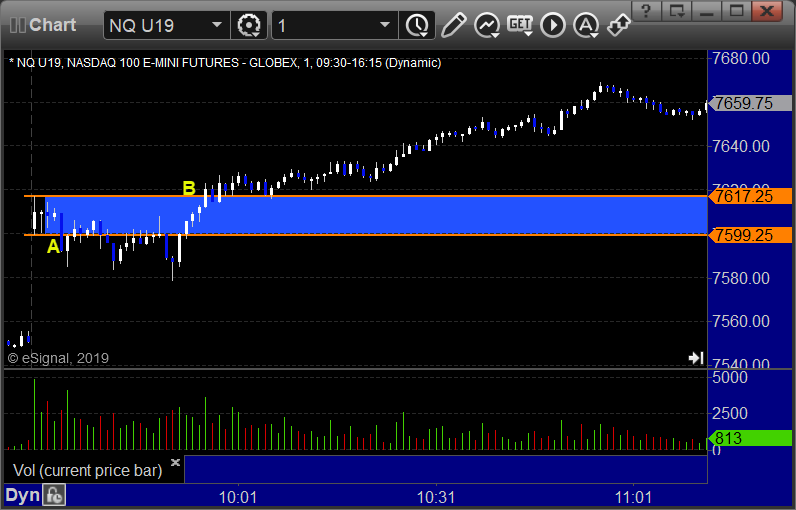Click the 7560.00 price axis label

click(741, 321)
